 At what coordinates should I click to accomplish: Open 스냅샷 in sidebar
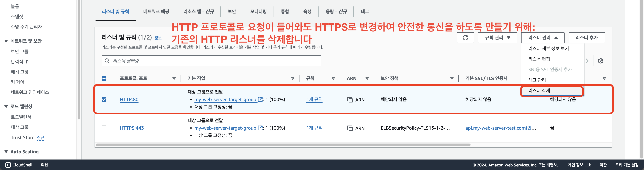point(17,16)
